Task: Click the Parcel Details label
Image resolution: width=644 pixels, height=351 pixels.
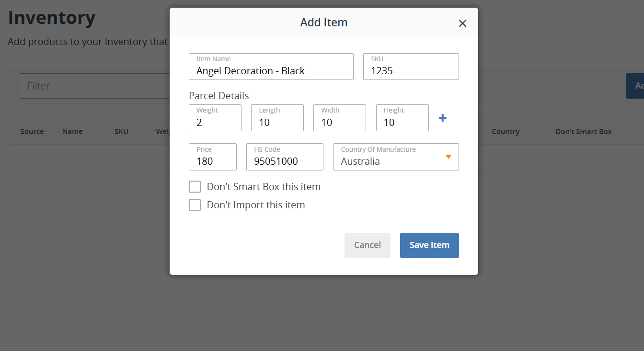Action: (219, 95)
